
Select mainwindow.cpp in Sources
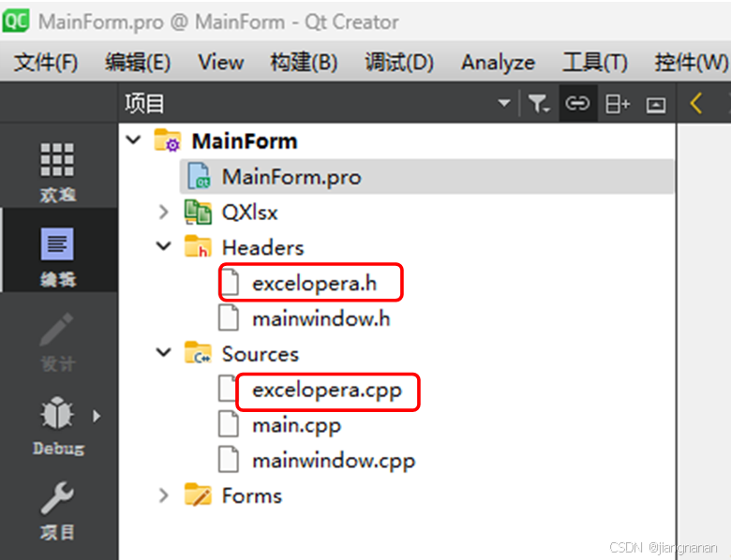334,462
